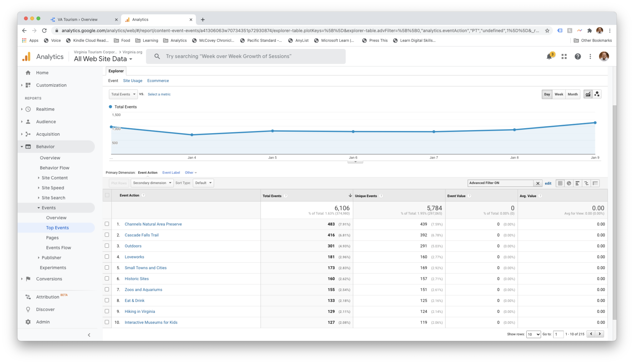The height and width of the screenshot is (364, 634).
Task: Open the Channels Natural Area Preserve event
Action: (x=153, y=224)
